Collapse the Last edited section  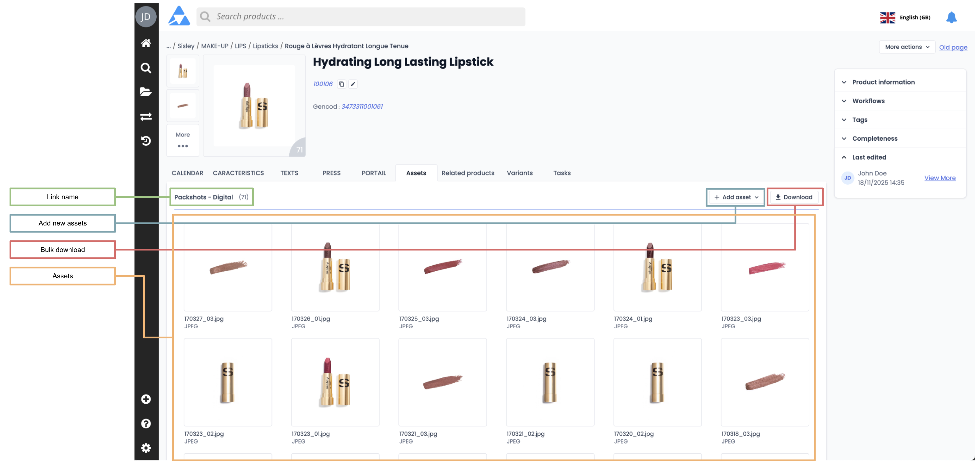tap(869, 157)
